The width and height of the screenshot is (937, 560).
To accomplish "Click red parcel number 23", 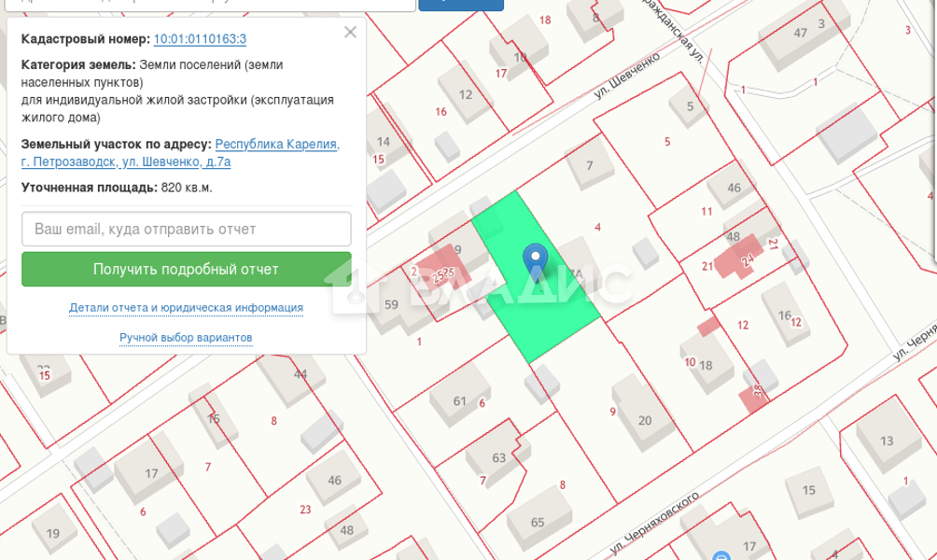I will [x=305, y=510].
